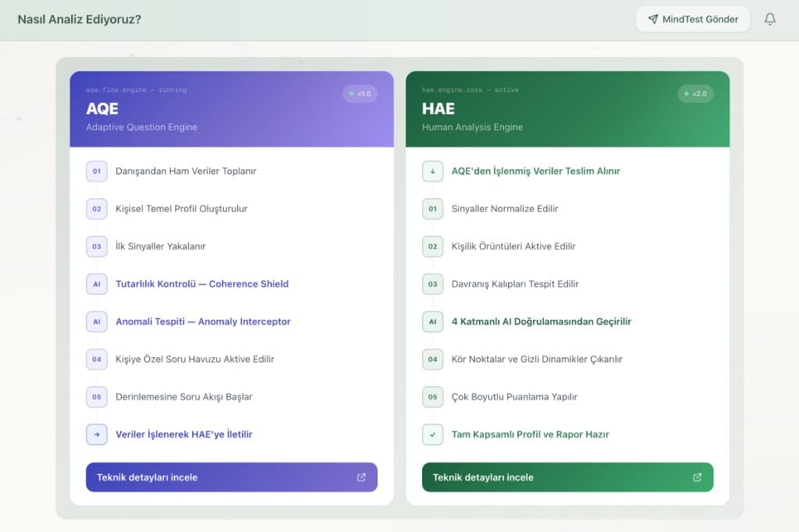This screenshot has height=532, width=799.
Task: Select the v1.0 version badge on AQE
Action: click(360, 94)
